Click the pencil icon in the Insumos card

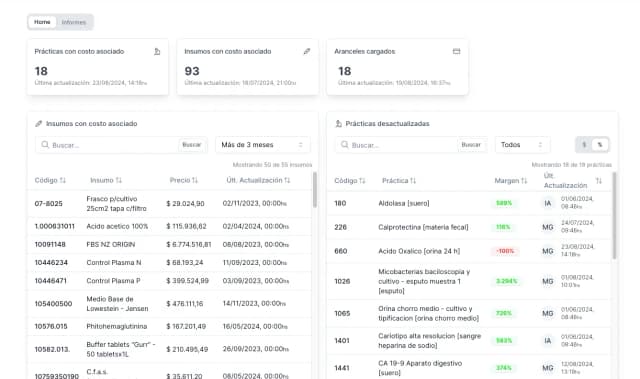pyautogui.click(x=307, y=51)
